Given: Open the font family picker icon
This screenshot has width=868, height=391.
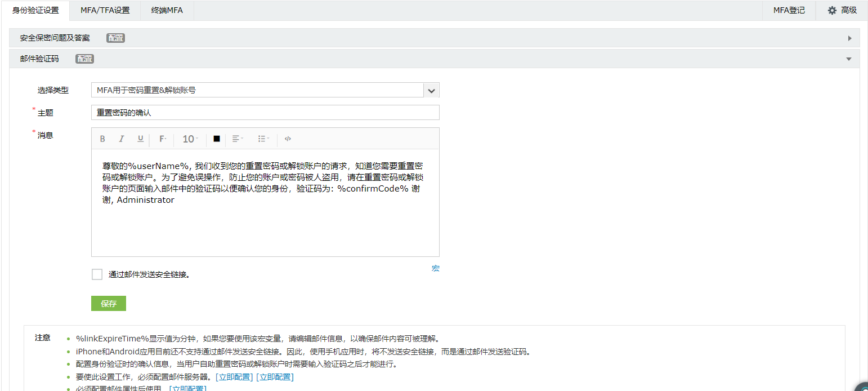Looking at the screenshot, I should click(162, 139).
